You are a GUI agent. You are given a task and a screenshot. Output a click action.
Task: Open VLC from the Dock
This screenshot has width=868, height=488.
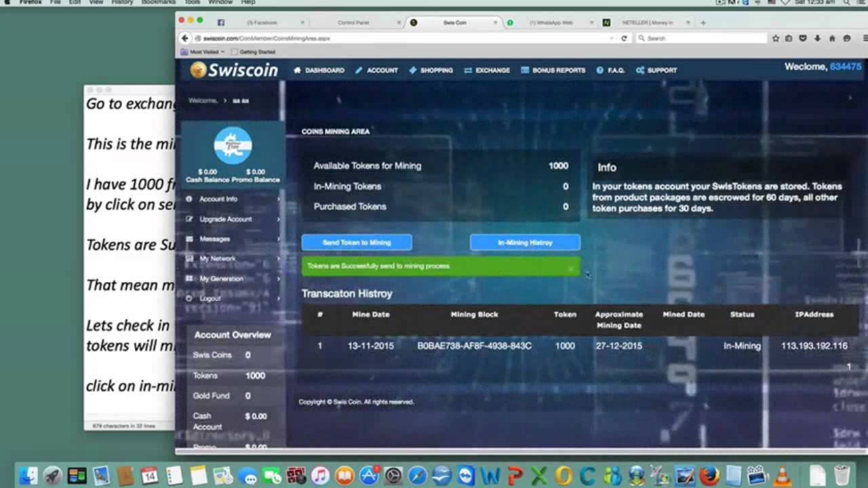pos(783,476)
